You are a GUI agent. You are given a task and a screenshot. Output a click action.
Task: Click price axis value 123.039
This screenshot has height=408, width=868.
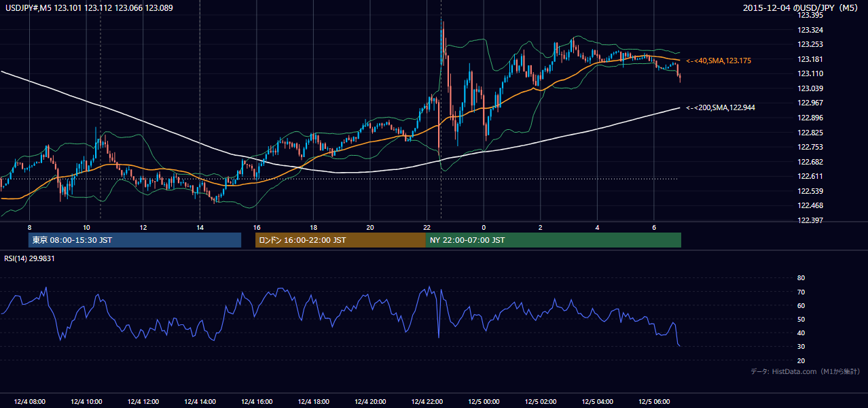coord(810,88)
